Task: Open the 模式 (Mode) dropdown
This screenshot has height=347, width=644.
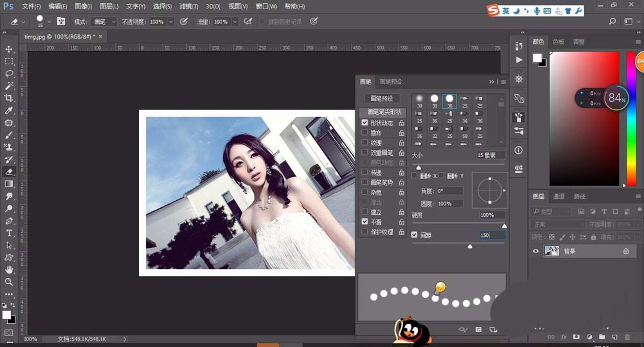Action: (103, 21)
